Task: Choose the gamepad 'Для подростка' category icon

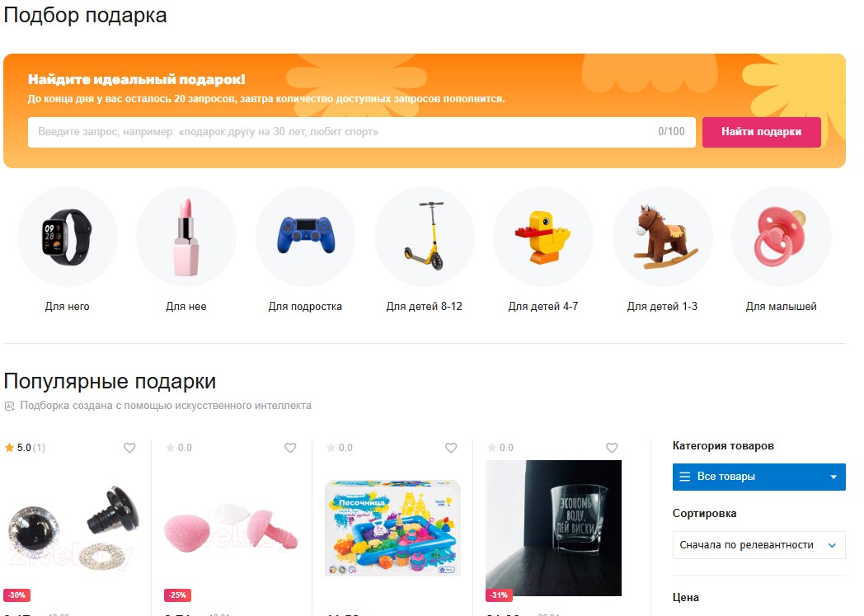Action: coord(305,237)
